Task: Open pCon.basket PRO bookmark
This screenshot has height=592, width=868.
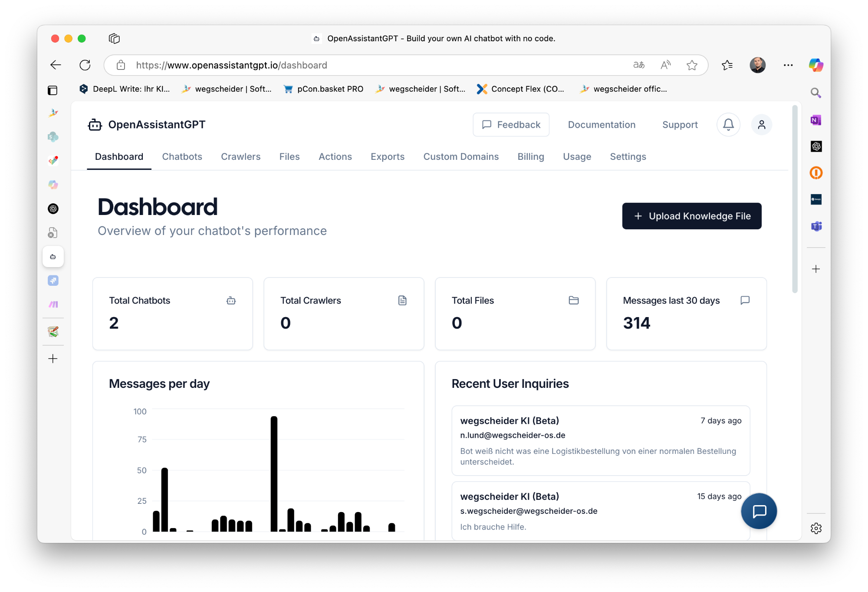Action: point(323,89)
